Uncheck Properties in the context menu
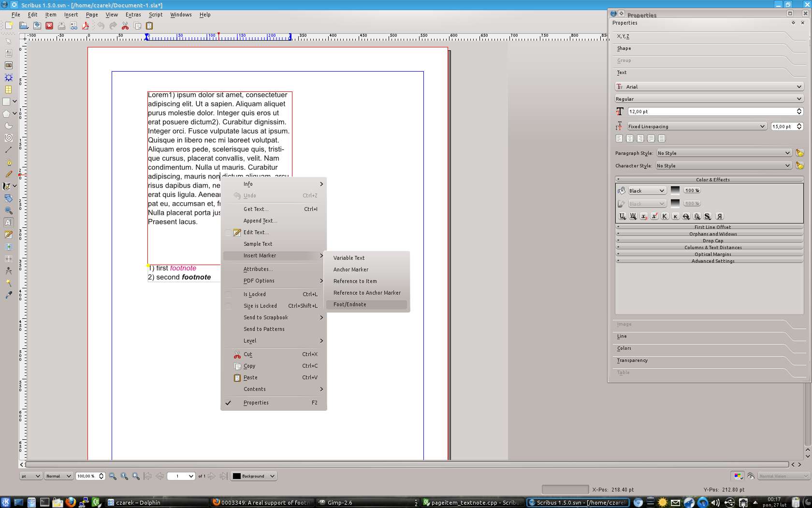The width and height of the screenshot is (812, 508). coord(256,403)
